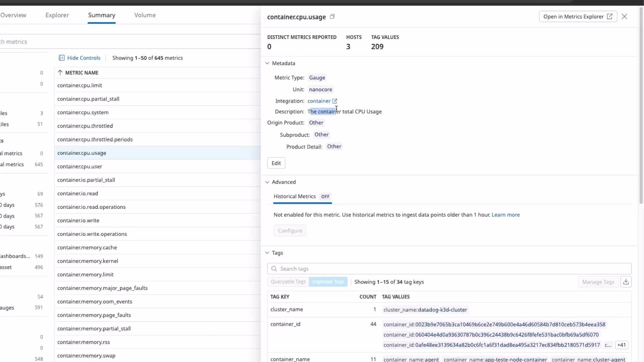
Task: Switch to Ingested Tags
Action: point(328,282)
